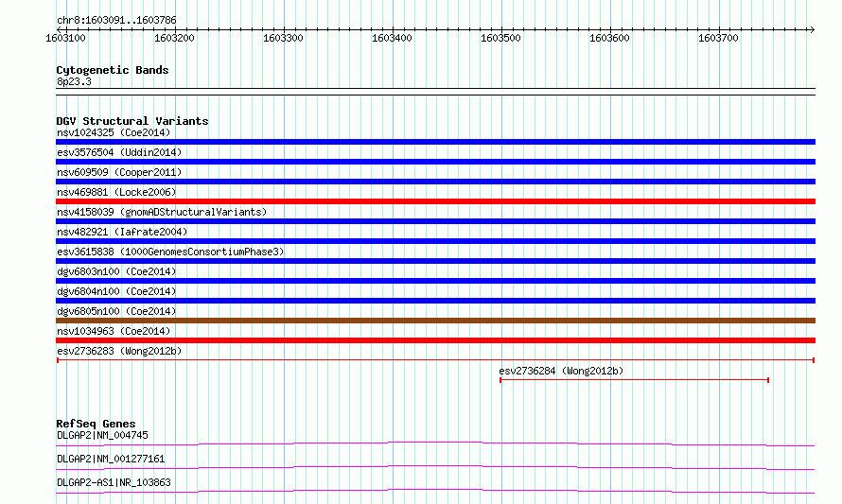
Task: Select DLGAP2-AS1|NR_103863 gene label
Action: pos(114,482)
